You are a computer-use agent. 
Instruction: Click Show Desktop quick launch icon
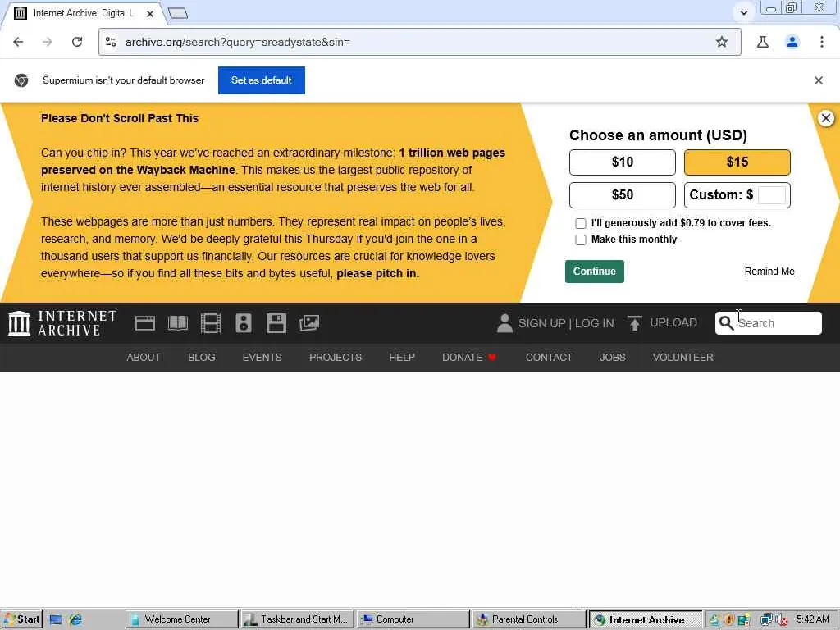pos(56,620)
